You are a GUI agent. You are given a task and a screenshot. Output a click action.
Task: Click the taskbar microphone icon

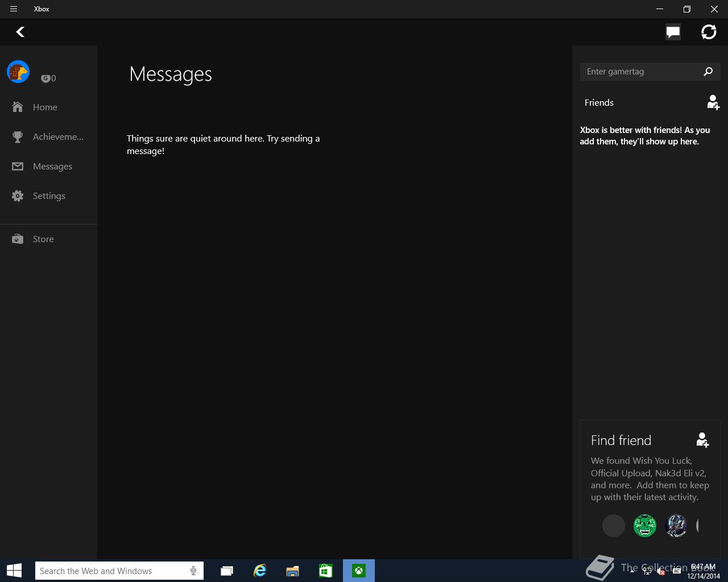[193, 571]
